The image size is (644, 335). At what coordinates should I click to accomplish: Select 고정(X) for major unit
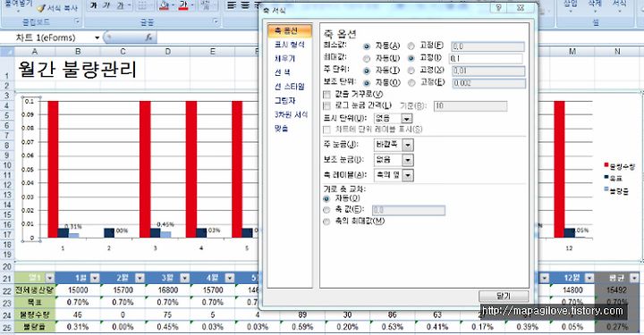[411, 71]
